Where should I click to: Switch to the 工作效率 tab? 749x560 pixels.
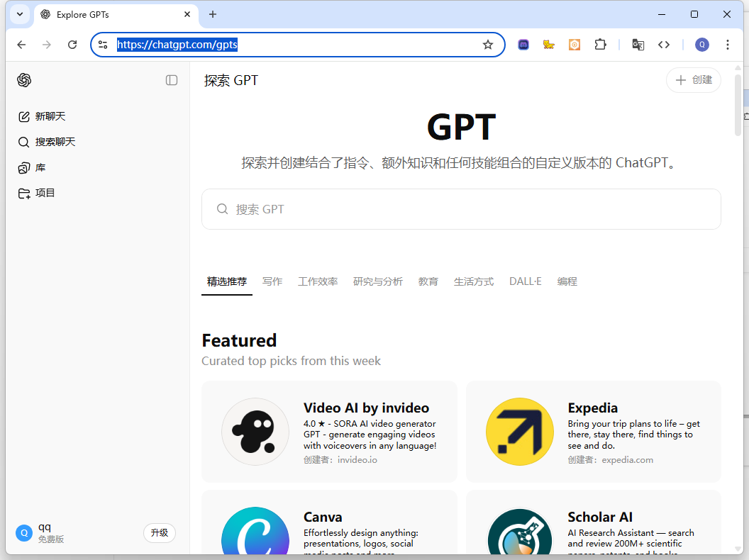point(318,281)
